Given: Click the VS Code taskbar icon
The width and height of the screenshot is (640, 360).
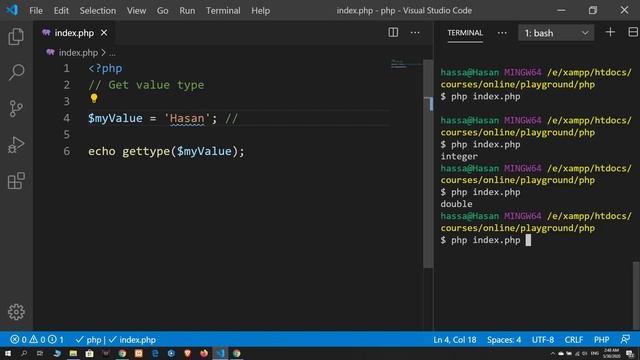Looking at the screenshot, I should [220, 353].
